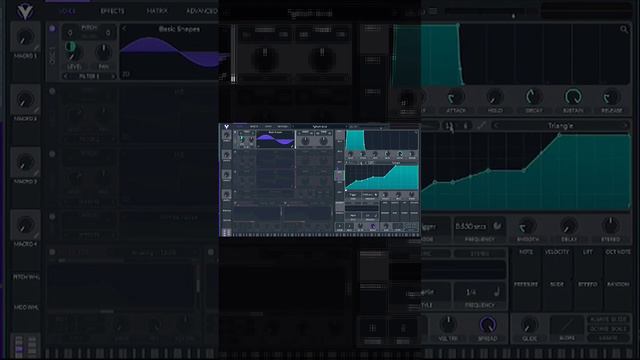Click the LFO SMOOTH knob

click(527, 226)
